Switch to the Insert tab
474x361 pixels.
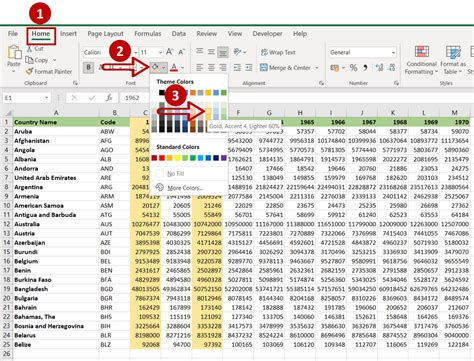(68, 34)
